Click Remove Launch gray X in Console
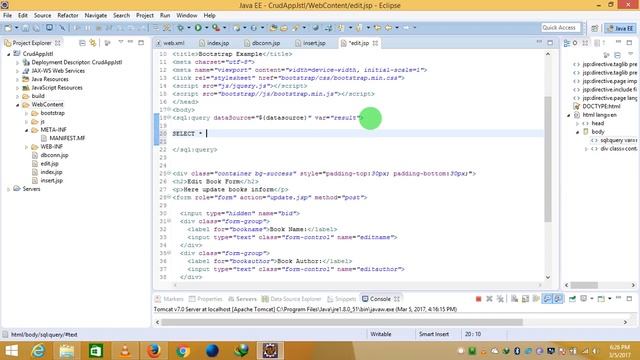 coord(489,299)
